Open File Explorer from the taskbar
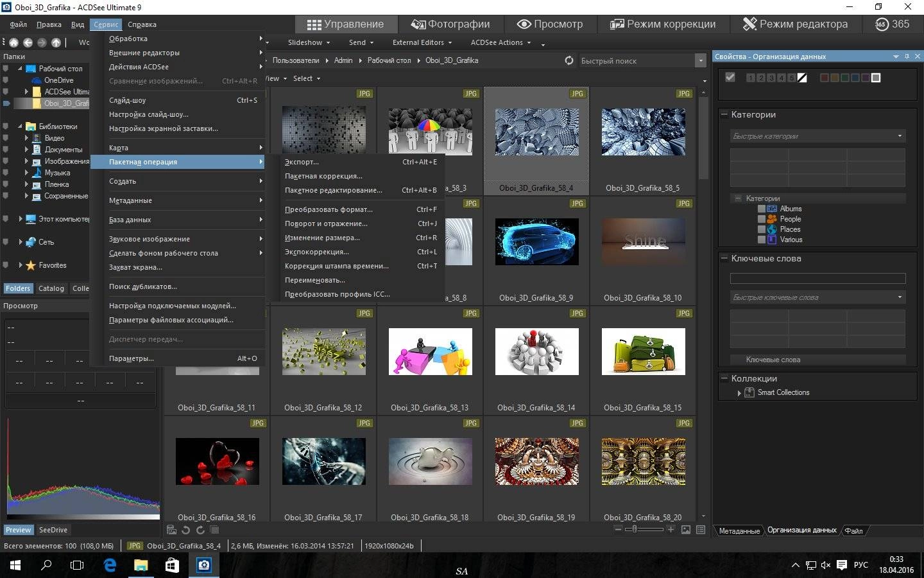The width and height of the screenshot is (924, 578). [141, 565]
